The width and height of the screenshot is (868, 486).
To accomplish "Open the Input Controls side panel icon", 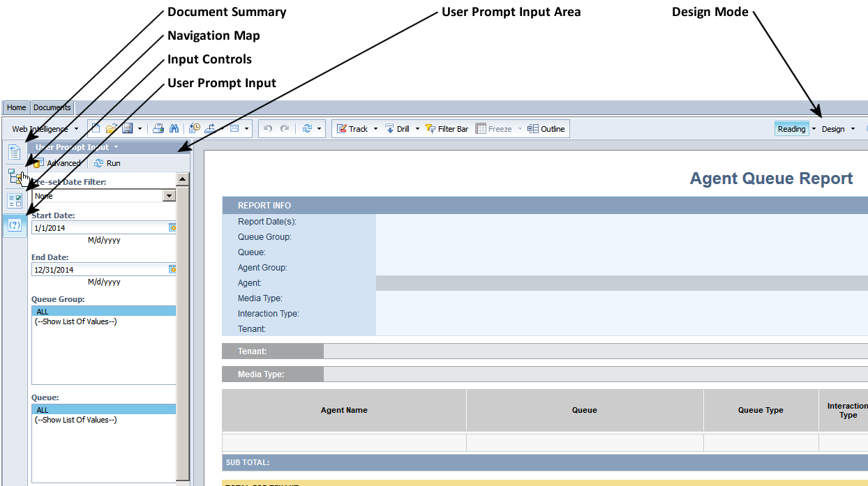I will pyautogui.click(x=14, y=201).
